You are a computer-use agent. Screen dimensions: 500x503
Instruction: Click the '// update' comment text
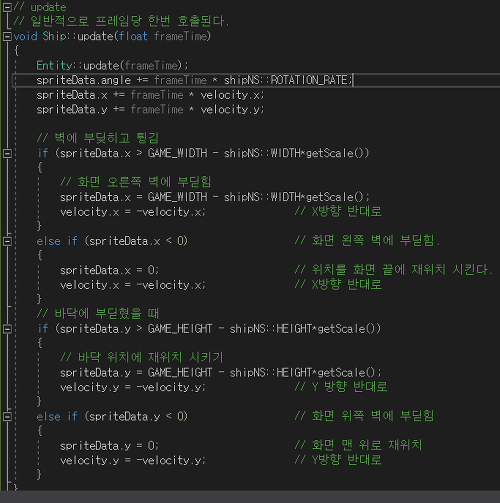pyautogui.click(x=40, y=7)
